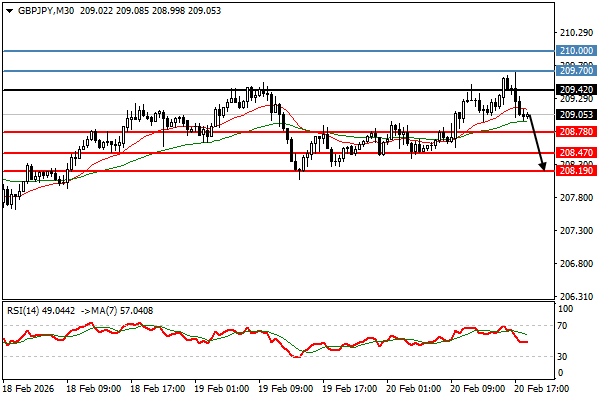Click the black forecast arrow head
The height and width of the screenshot is (400, 600).
[543, 166]
